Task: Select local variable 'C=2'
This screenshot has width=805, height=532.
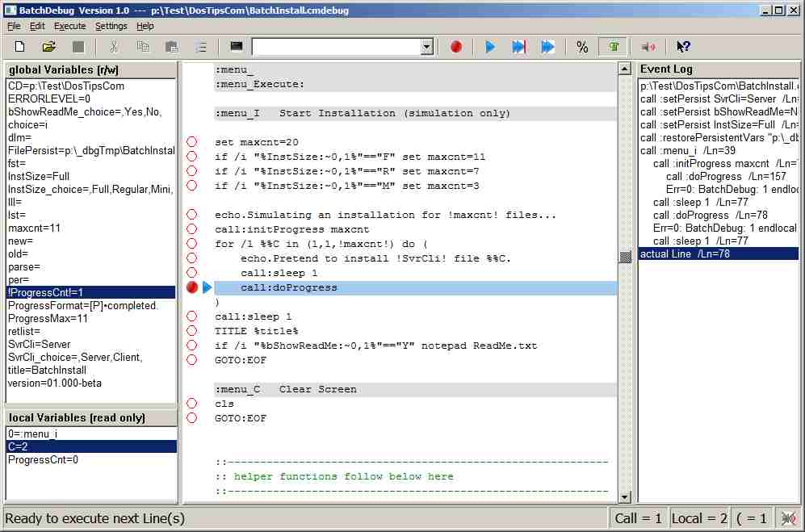Action: pyautogui.click(x=91, y=446)
